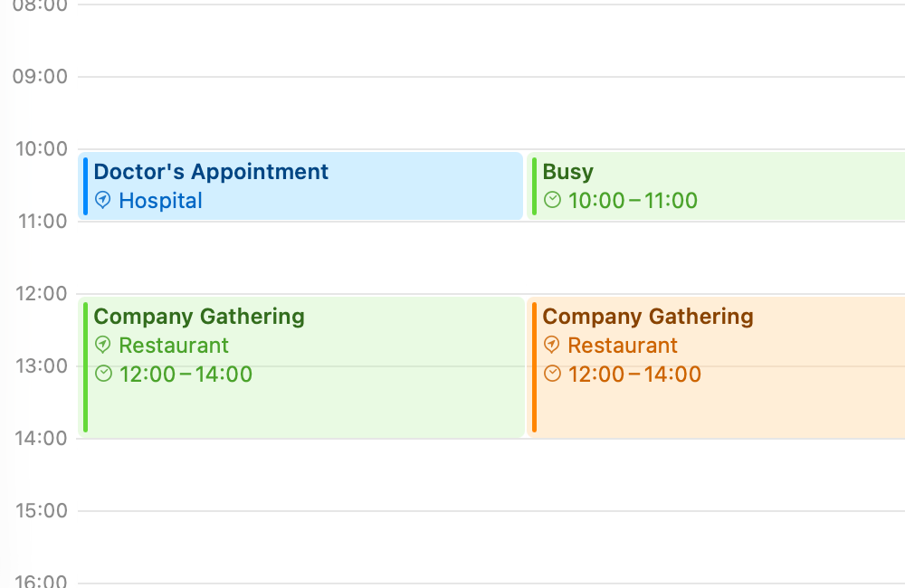Viewport: 905px width, 588px height.
Task: Click the location pin icon next to Hospital
Action: [x=102, y=201]
